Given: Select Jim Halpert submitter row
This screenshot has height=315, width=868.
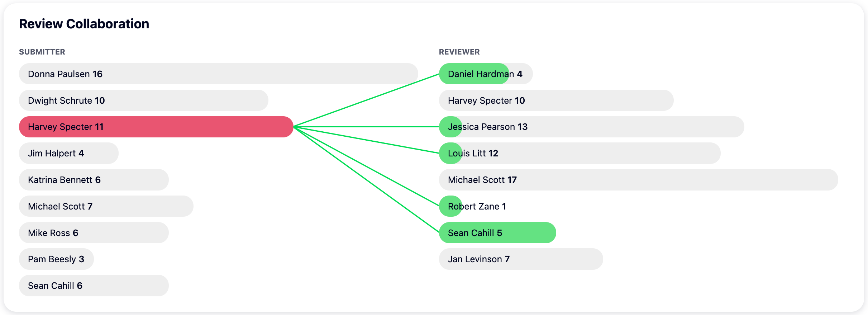Looking at the screenshot, I should pos(69,153).
